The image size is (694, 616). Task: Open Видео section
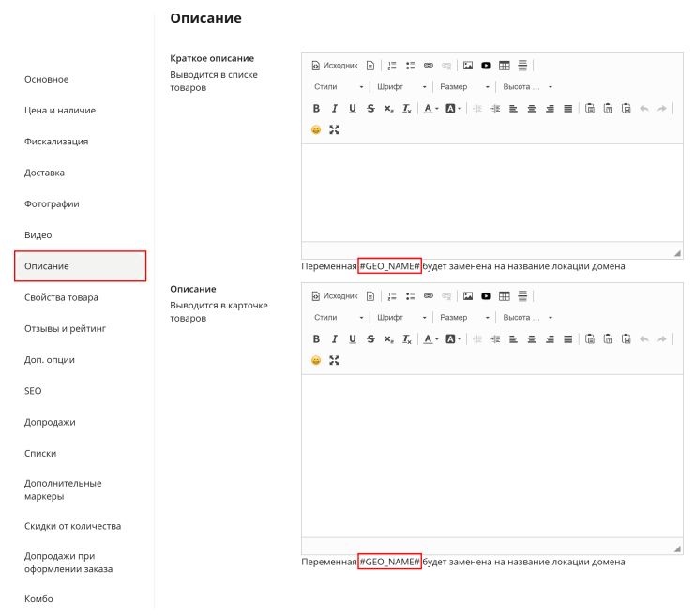click(38, 235)
